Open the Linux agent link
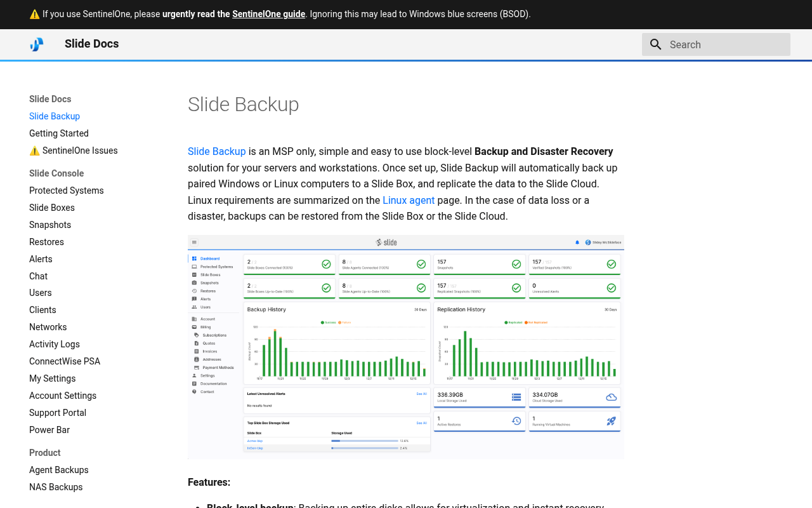This screenshot has height=508, width=812. point(409,200)
